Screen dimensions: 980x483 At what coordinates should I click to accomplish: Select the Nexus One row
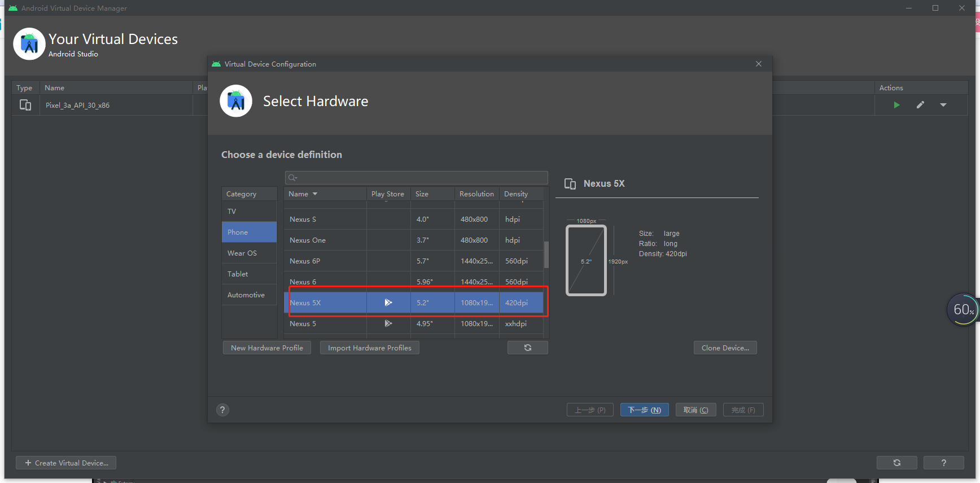tap(413, 240)
